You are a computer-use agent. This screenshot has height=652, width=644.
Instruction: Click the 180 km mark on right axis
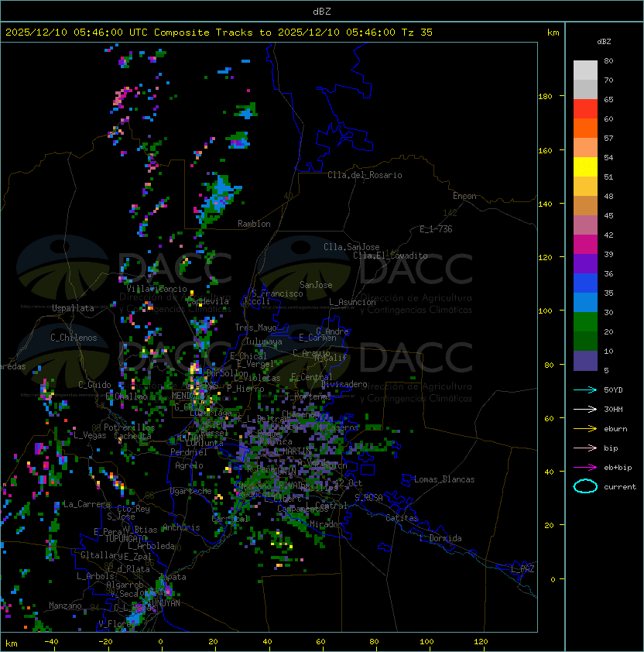545,97
